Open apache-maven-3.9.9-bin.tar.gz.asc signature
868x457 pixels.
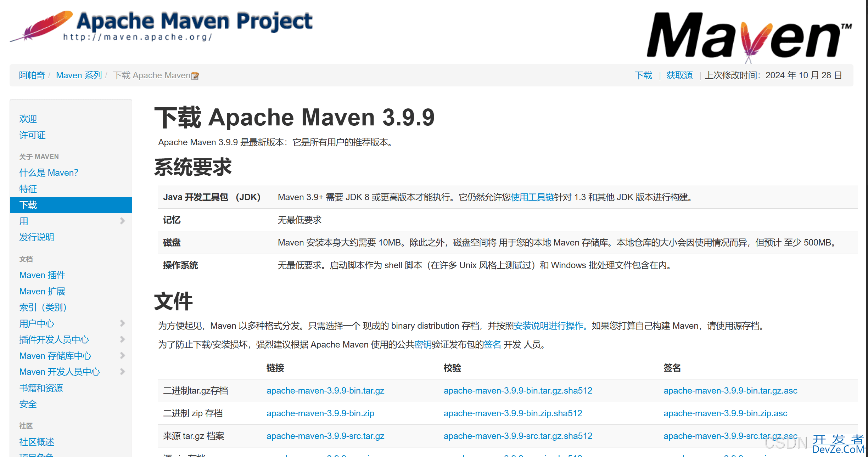(730, 391)
